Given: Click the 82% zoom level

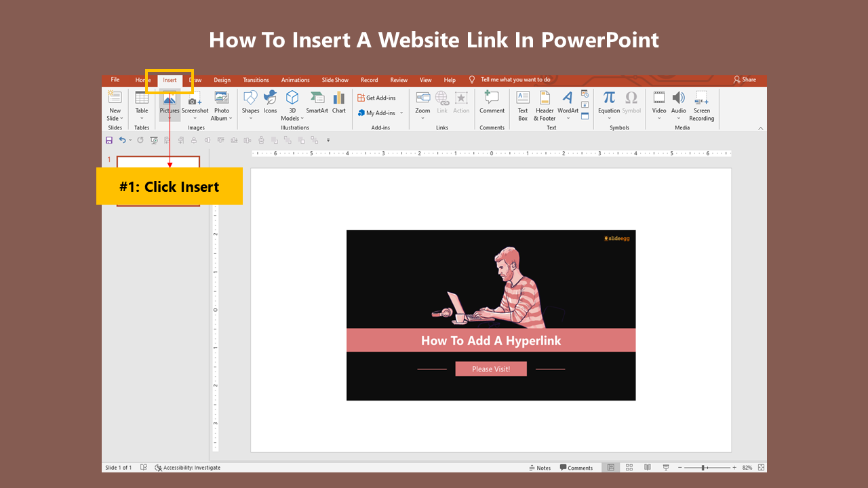Looking at the screenshot, I should (747, 468).
